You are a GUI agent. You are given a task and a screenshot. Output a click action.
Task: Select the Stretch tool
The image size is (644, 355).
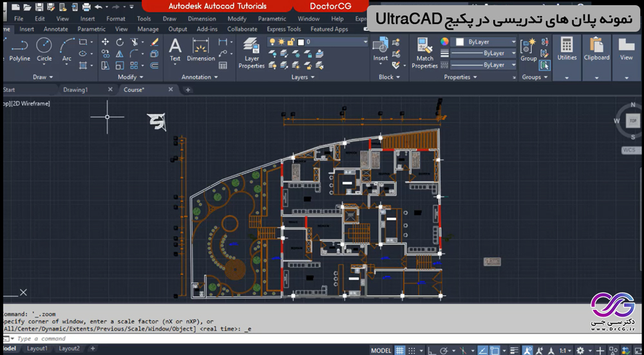click(x=106, y=65)
